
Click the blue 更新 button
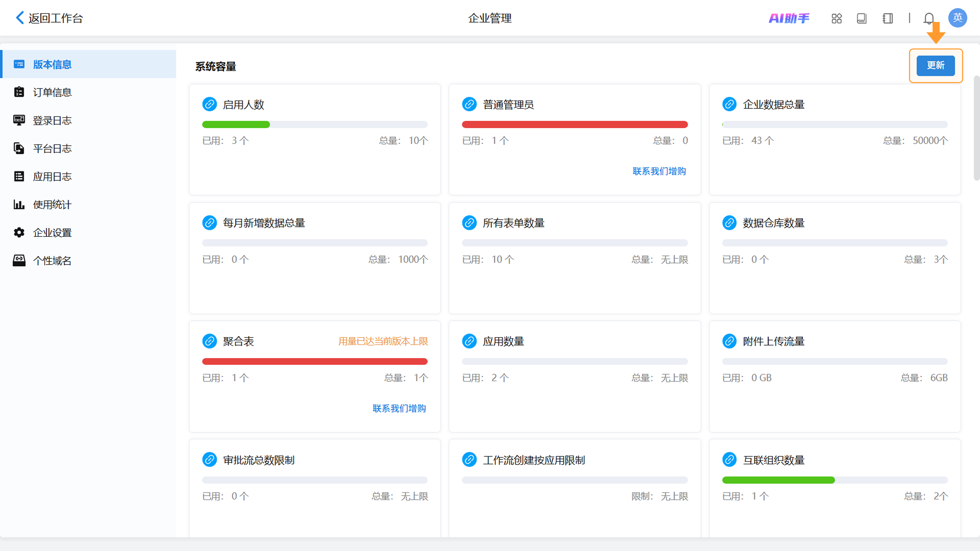(x=936, y=65)
